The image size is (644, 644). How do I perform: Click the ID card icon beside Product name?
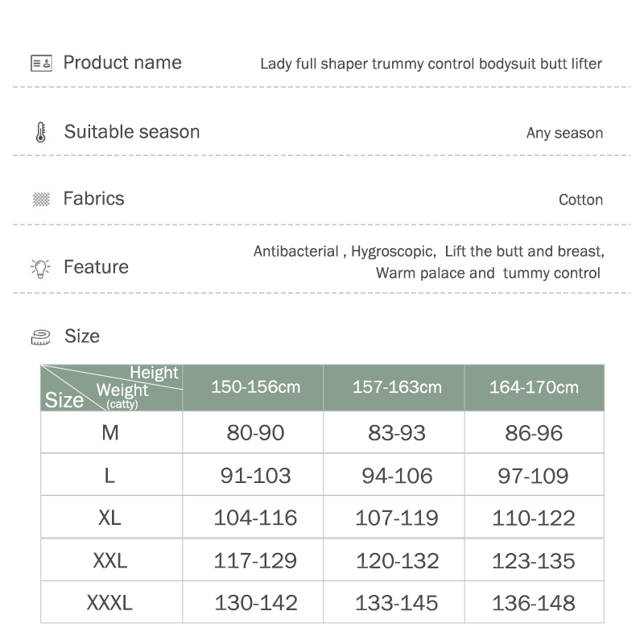(41, 64)
